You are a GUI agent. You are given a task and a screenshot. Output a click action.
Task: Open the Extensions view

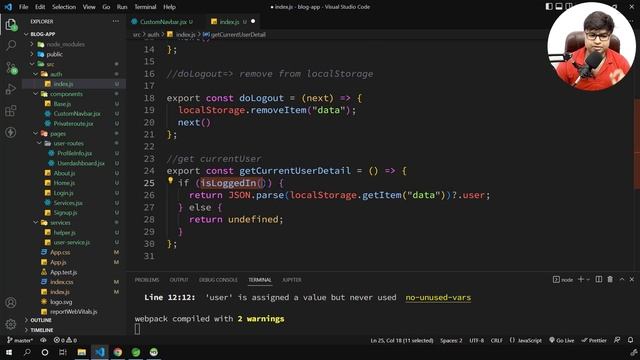(11, 111)
